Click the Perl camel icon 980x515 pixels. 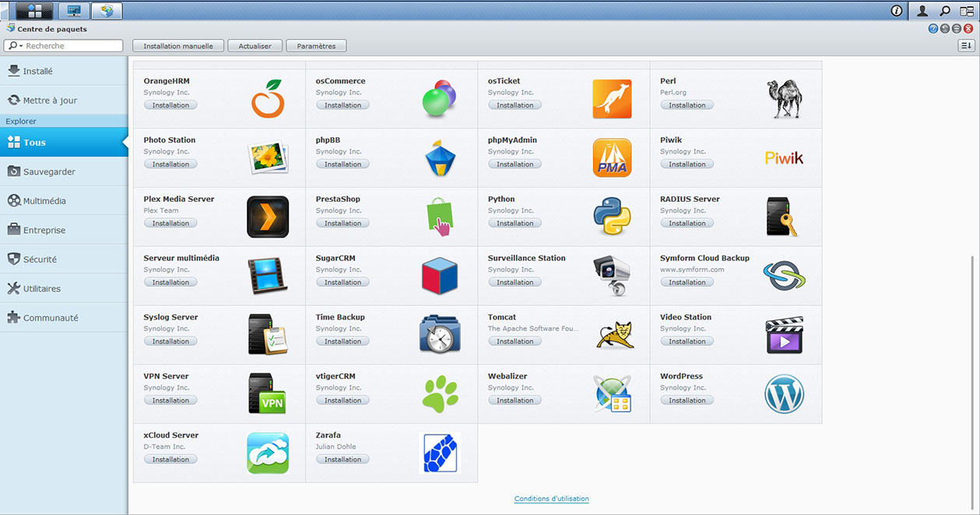784,99
